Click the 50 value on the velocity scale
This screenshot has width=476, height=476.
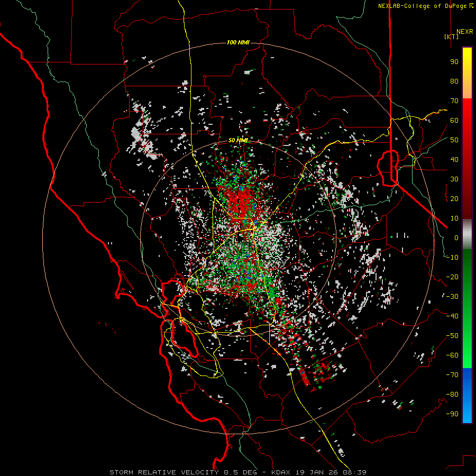454,140
